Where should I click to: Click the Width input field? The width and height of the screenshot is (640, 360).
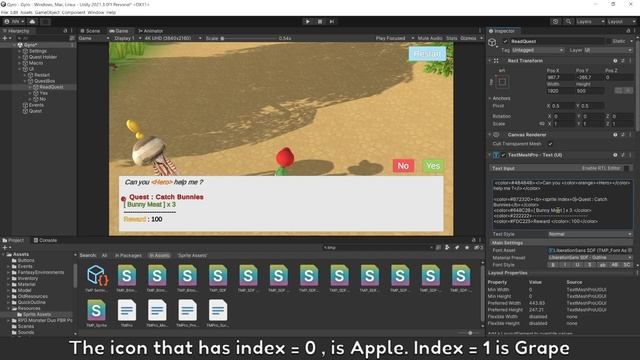pyautogui.click(x=561, y=91)
